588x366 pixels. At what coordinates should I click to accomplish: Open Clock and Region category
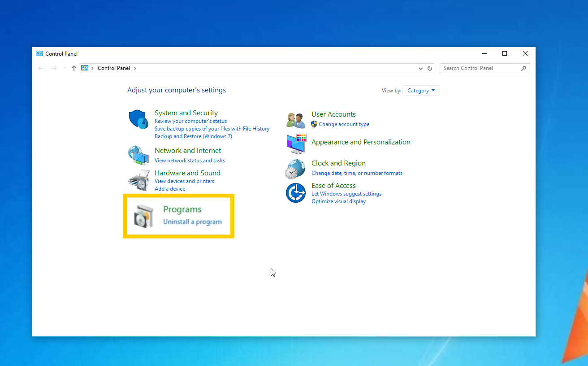(338, 163)
